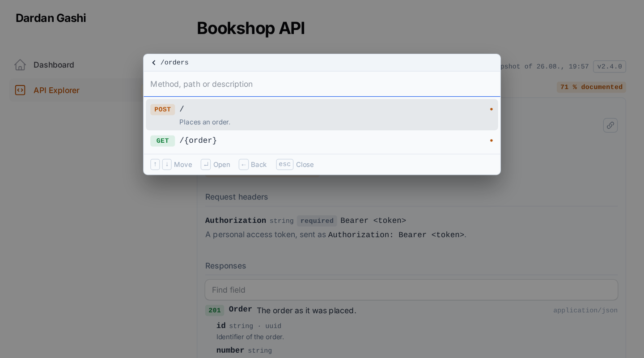Click the orange dot on GET /{order} row
Image resolution: width=644 pixels, height=358 pixels.
(491, 141)
